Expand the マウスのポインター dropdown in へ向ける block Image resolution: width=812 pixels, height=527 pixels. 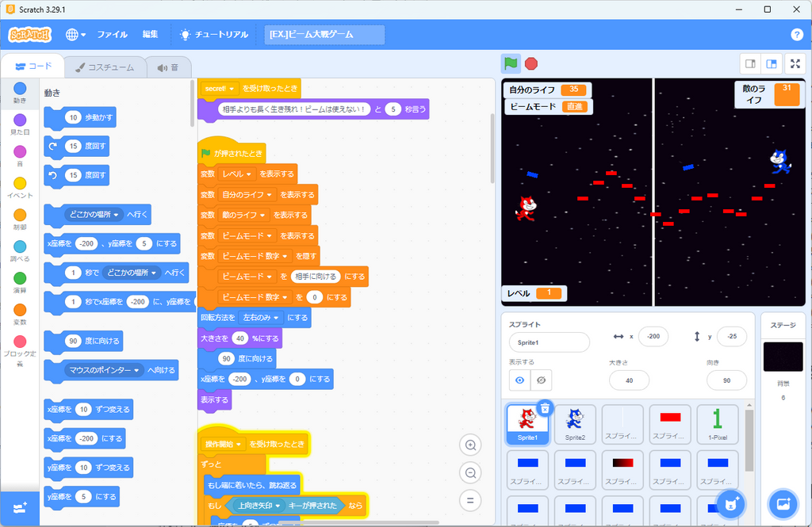[137, 370]
